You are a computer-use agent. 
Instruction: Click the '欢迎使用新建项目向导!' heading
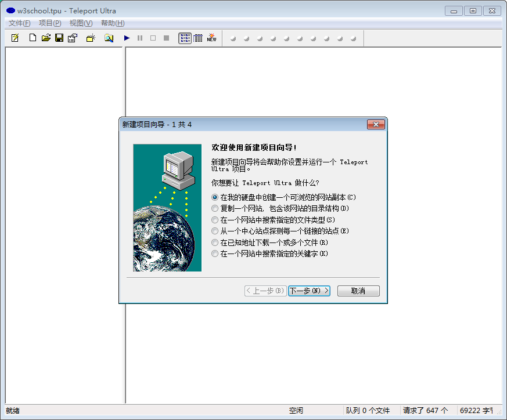click(x=254, y=148)
